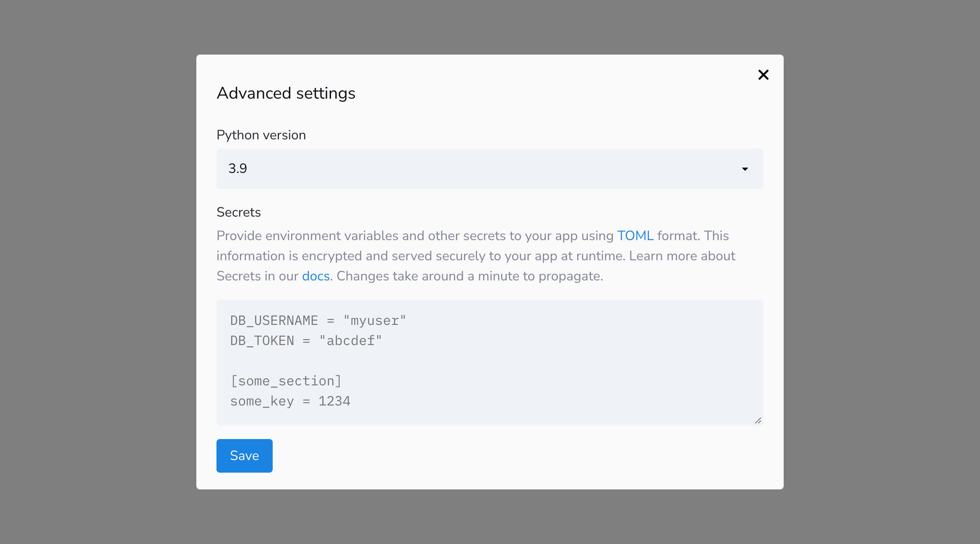Image resolution: width=980 pixels, height=544 pixels.
Task: Click the Python version field label
Action: pyautogui.click(x=261, y=135)
